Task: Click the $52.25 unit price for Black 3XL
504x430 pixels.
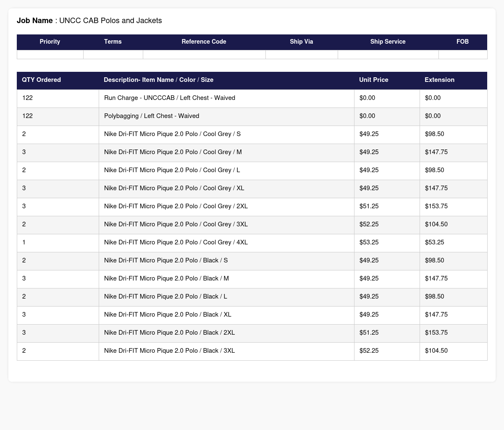Action: click(369, 351)
